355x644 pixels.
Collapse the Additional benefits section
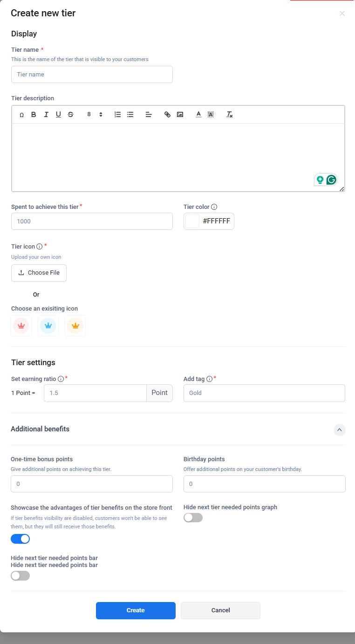[x=340, y=429]
